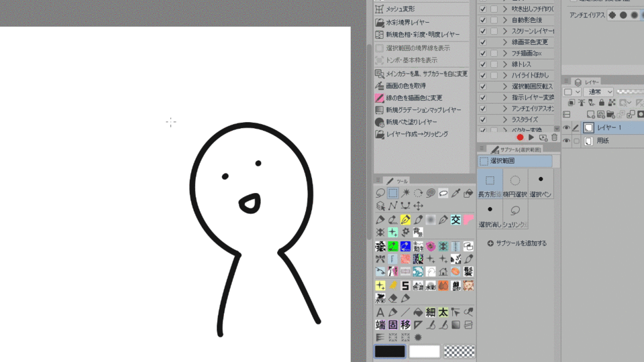Click the Lock layer padlock icon
Screen dimensions: 644x362
tap(601, 103)
